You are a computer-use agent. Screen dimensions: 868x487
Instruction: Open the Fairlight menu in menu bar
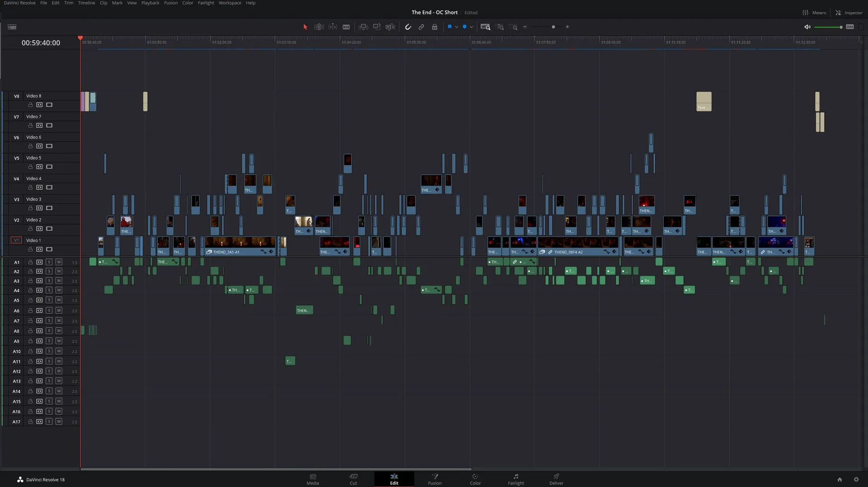(x=206, y=3)
